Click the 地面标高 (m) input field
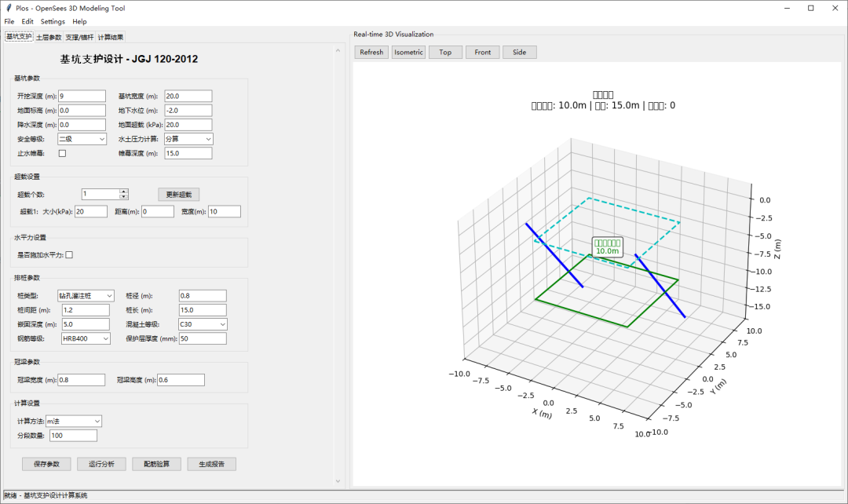The height and width of the screenshot is (504, 848). (82, 111)
